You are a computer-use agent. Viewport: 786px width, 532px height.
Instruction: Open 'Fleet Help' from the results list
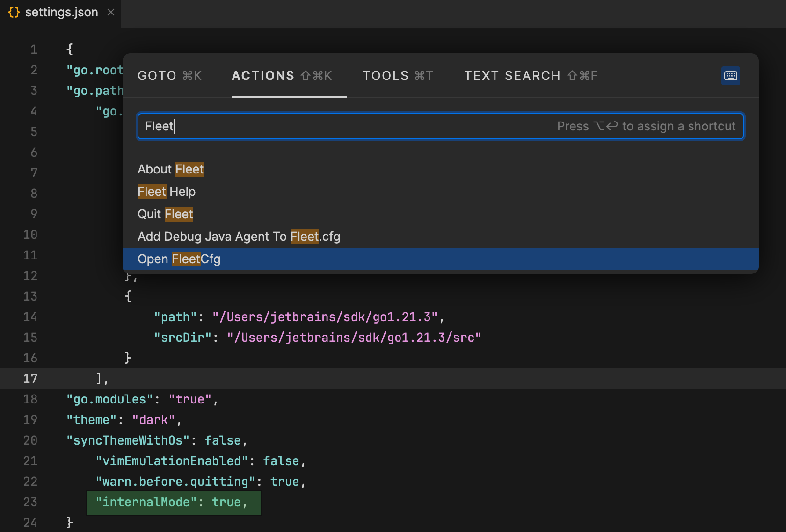pos(166,191)
